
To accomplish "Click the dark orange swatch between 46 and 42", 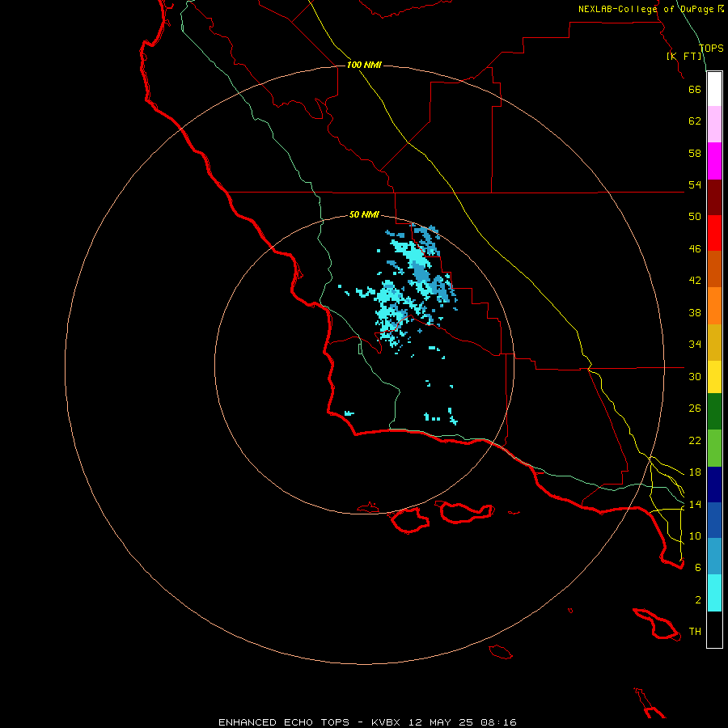I will pos(714,269).
